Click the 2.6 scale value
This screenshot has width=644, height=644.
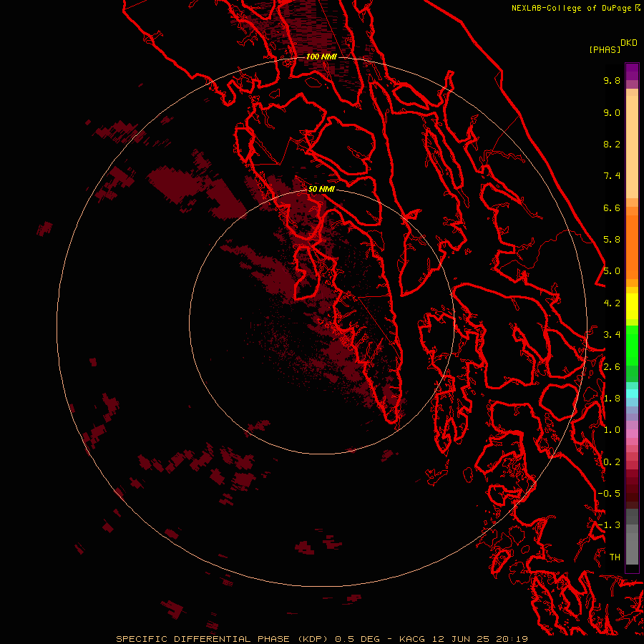(612, 367)
